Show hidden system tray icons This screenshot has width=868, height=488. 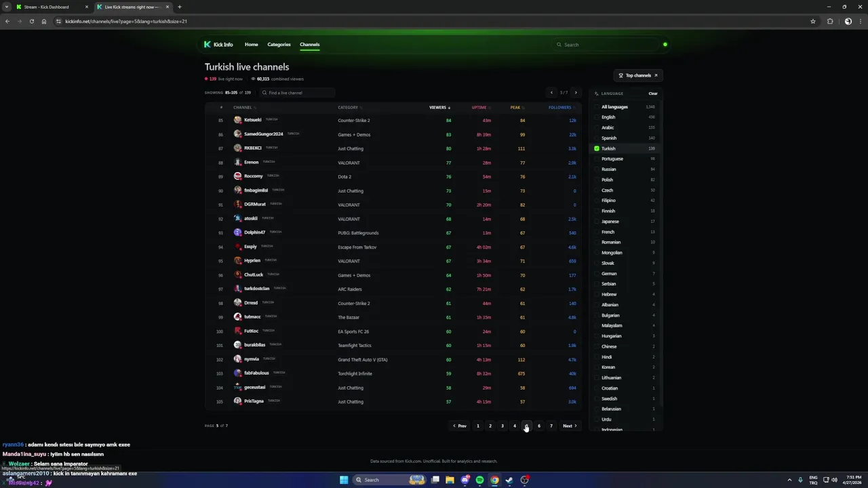789,480
